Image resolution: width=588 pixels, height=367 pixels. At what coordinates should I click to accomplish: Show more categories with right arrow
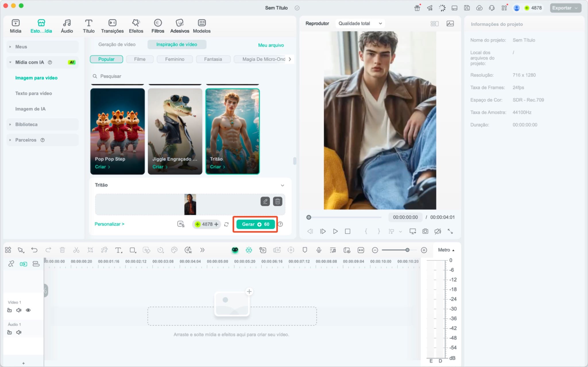pyautogui.click(x=290, y=59)
